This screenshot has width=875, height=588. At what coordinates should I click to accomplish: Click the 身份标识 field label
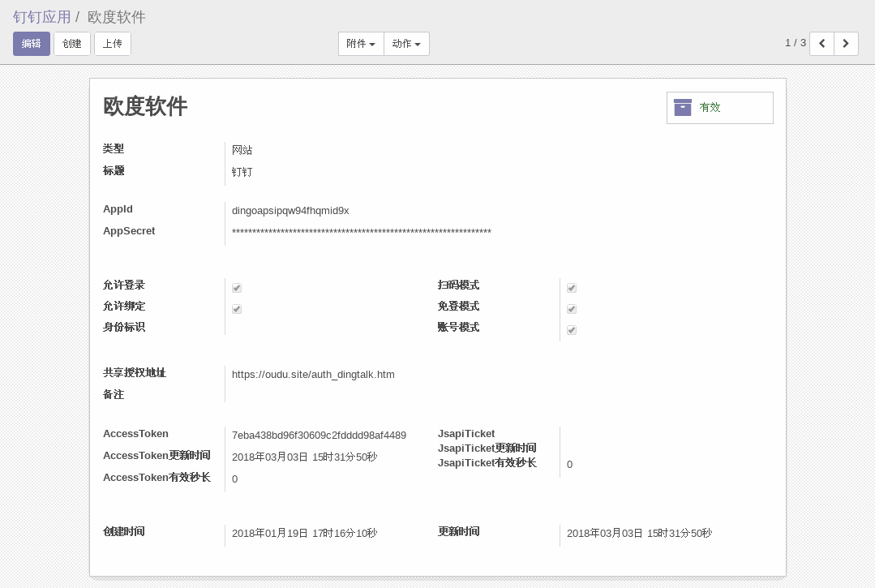coord(124,327)
